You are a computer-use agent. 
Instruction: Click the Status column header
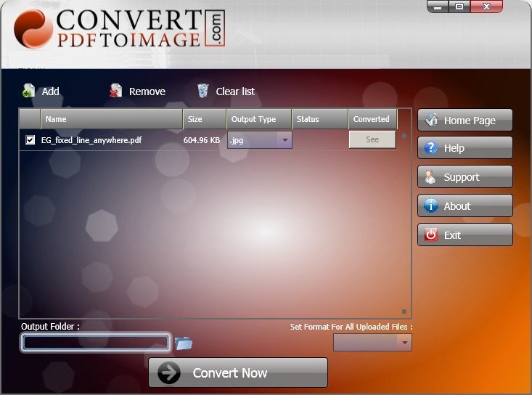click(320, 119)
